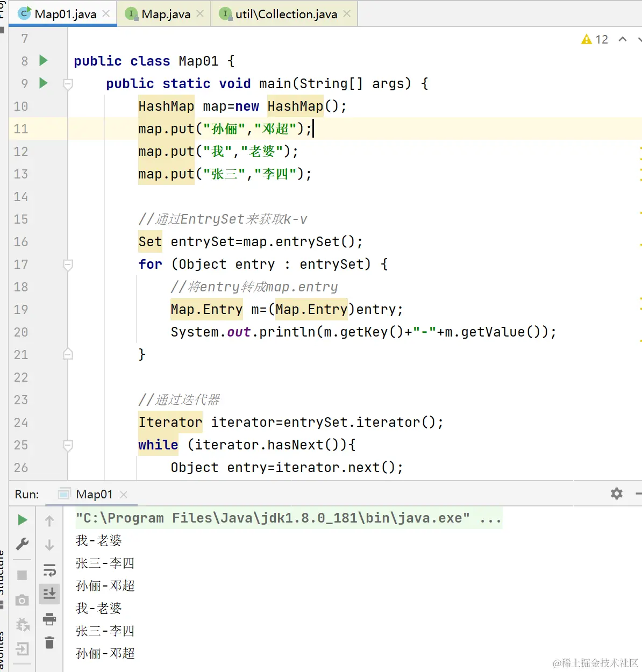Click last console output 孙俪-邓超
The image size is (642, 672).
[105, 654]
